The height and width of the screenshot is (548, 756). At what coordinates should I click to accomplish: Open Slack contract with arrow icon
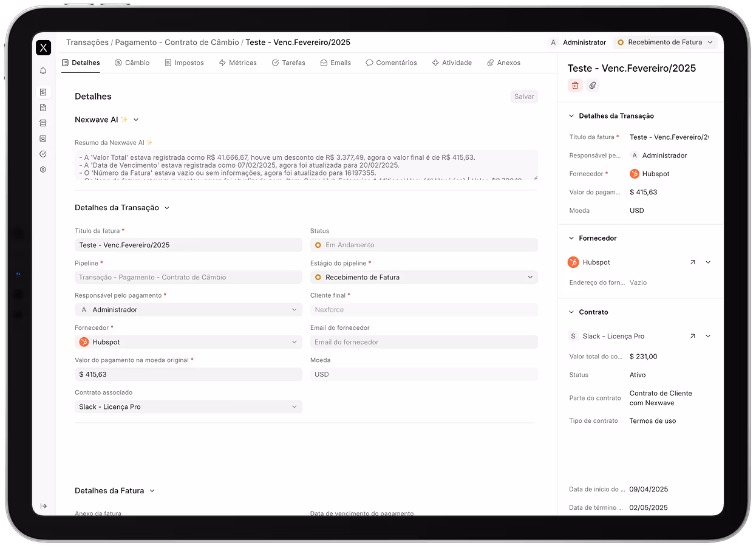pyautogui.click(x=692, y=336)
